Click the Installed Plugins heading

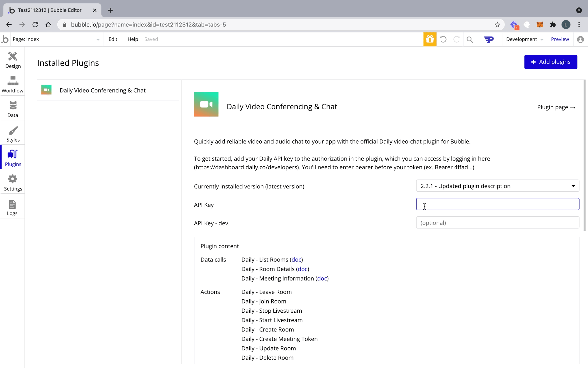pos(68,63)
